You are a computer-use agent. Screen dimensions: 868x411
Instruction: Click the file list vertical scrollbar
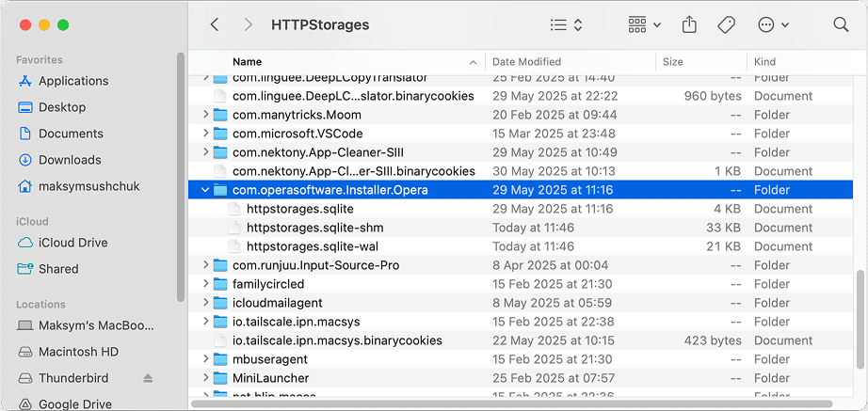[x=861, y=318]
